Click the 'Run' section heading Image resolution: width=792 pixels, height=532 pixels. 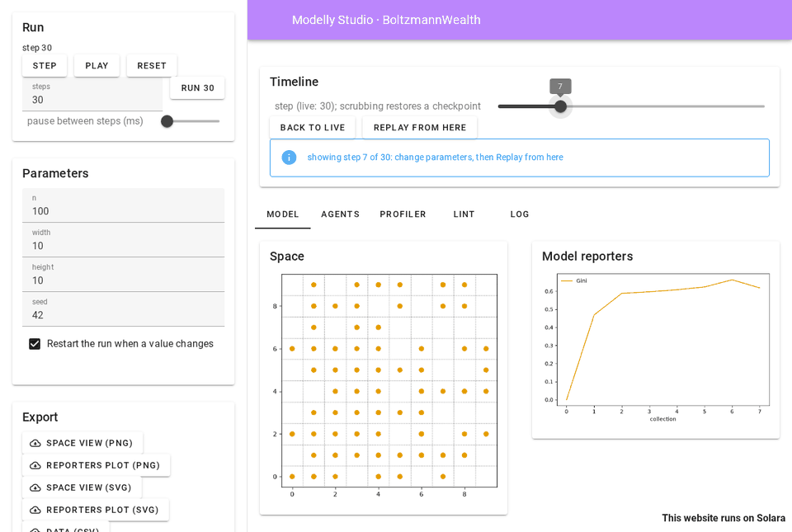(33, 27)
